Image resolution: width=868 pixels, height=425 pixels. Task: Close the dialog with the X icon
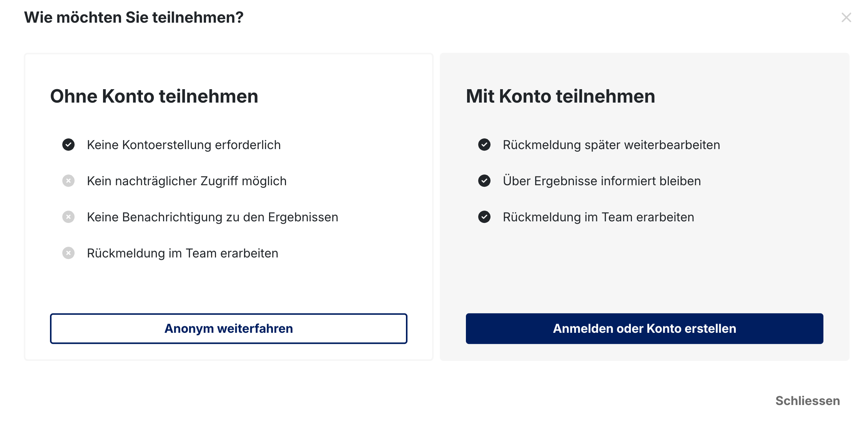point(846,18)
